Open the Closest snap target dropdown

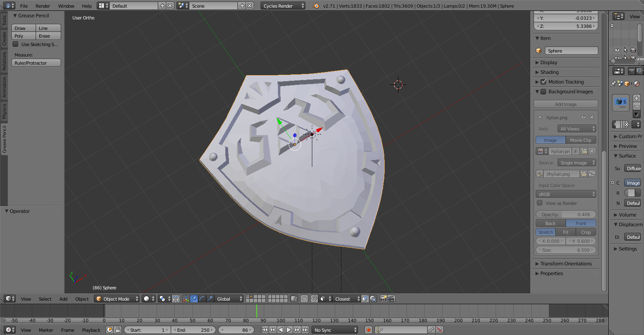[347, 299]
